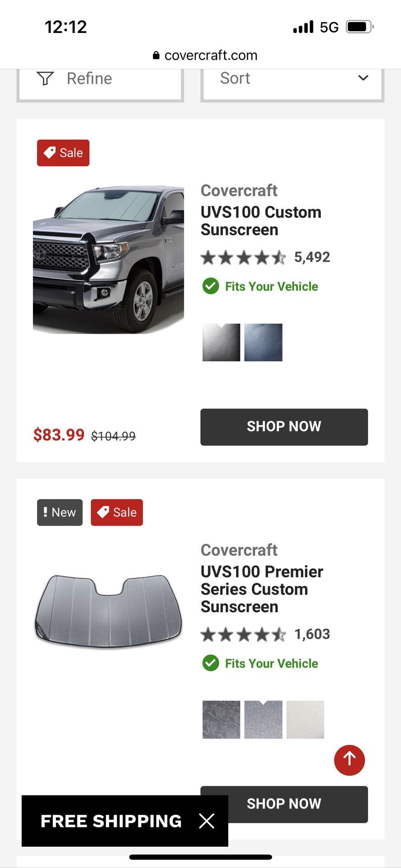Open UVS100 Premier Series Custom Sunscreen link

coord(262,589)
